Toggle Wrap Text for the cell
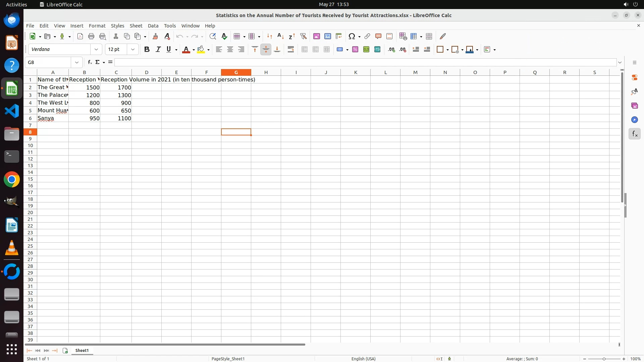This screenshot has width=644, height=362. pyautogui.click(x=291, y=49)
